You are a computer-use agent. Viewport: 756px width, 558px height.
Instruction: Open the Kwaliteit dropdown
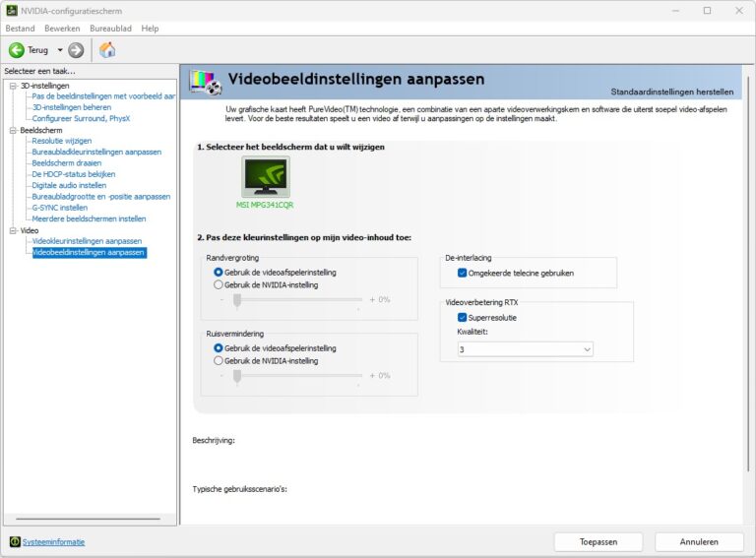525,349
